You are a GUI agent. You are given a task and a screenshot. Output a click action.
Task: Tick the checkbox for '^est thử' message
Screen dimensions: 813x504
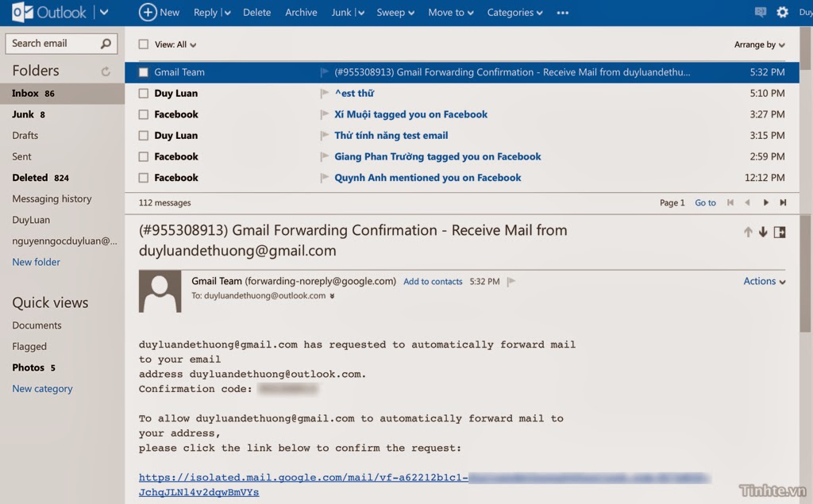143,94
